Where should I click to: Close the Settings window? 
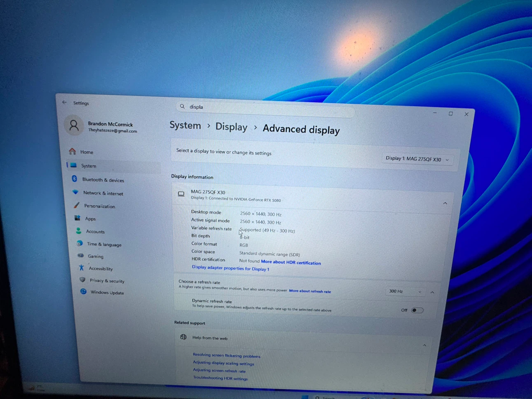[467, 114]
